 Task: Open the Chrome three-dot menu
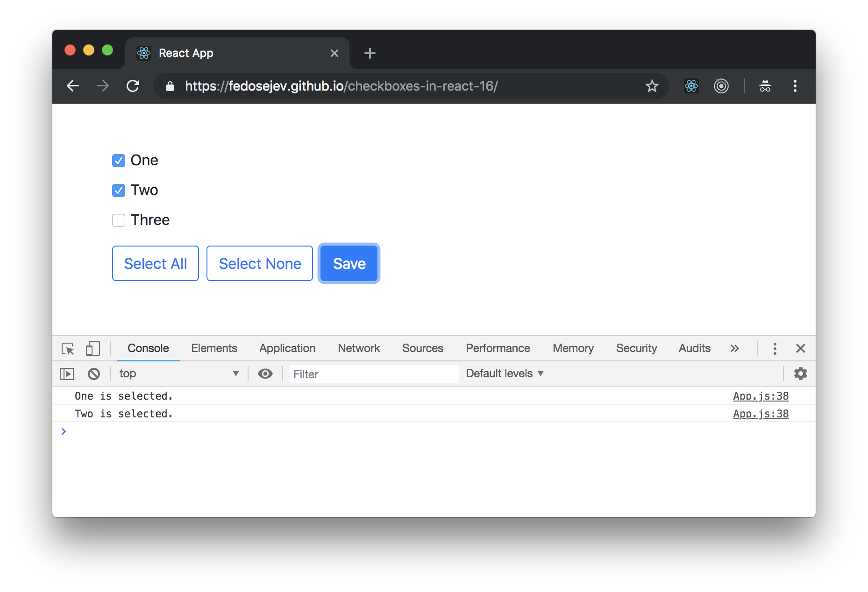pos(795,86)
